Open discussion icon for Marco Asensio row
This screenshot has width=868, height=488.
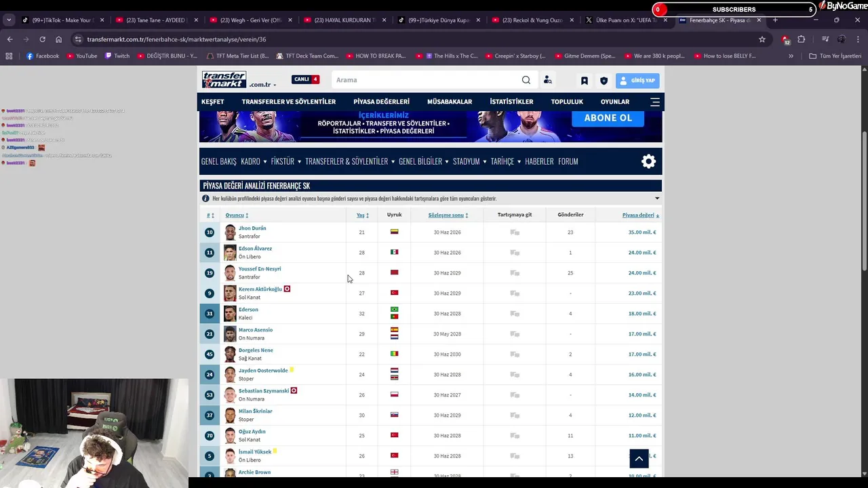click(515, 334)
